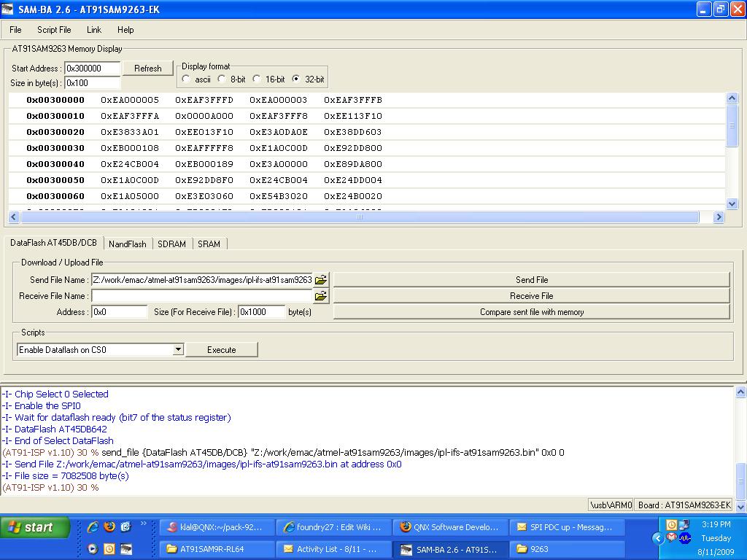Switch to the SPI PDC up message window
This screenshot has height=560, width=747.
pyautogui.click(x=567, y=527)
